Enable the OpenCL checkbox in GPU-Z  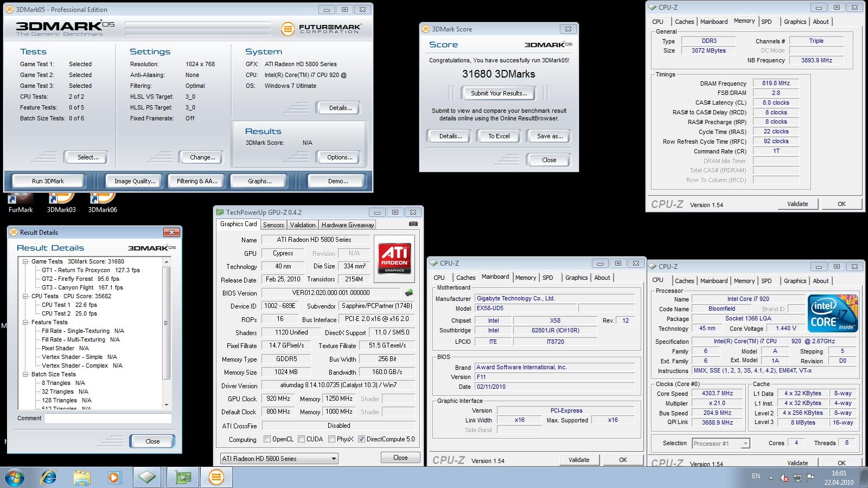(267, 439)
